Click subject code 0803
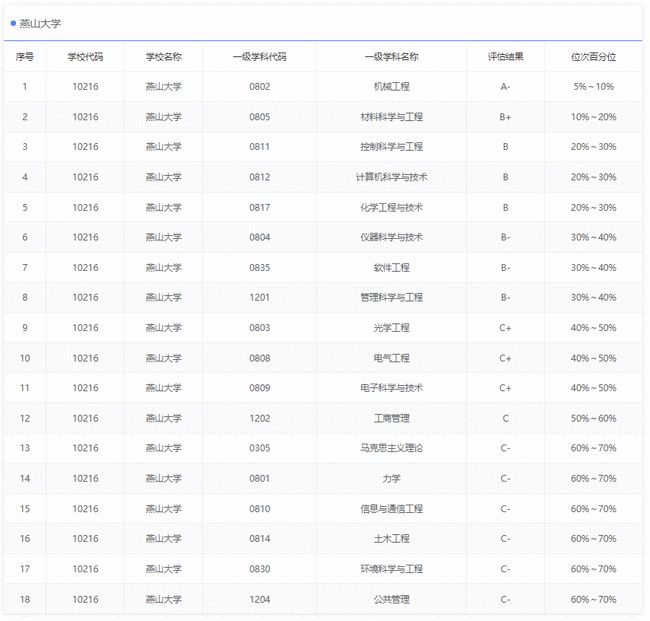Screen dimensions: 650x621 [x=260, y=327]
